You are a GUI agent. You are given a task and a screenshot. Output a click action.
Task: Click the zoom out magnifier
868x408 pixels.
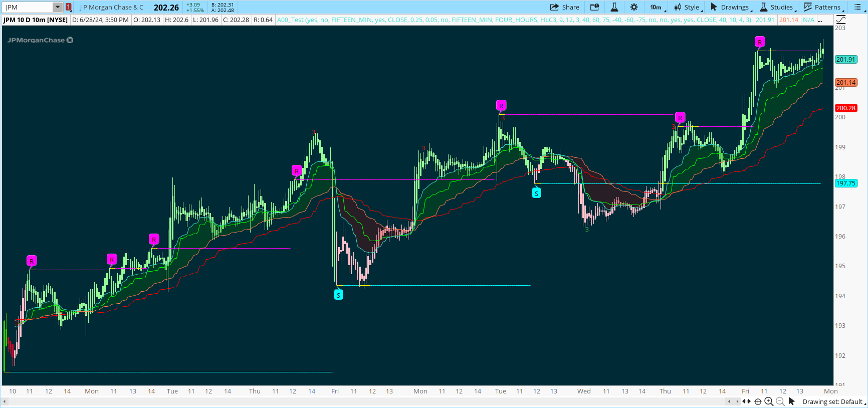coord(780,401)
